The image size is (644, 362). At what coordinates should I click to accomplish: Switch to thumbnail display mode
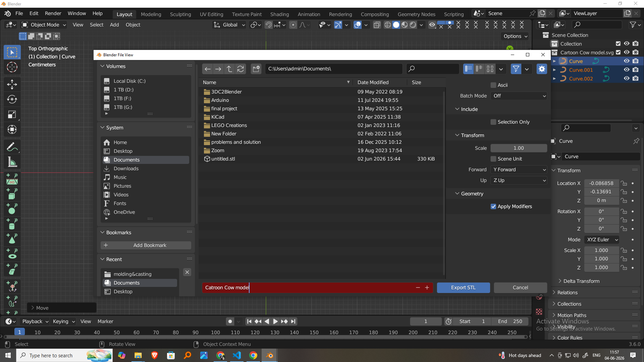click(x=490, y=69)
